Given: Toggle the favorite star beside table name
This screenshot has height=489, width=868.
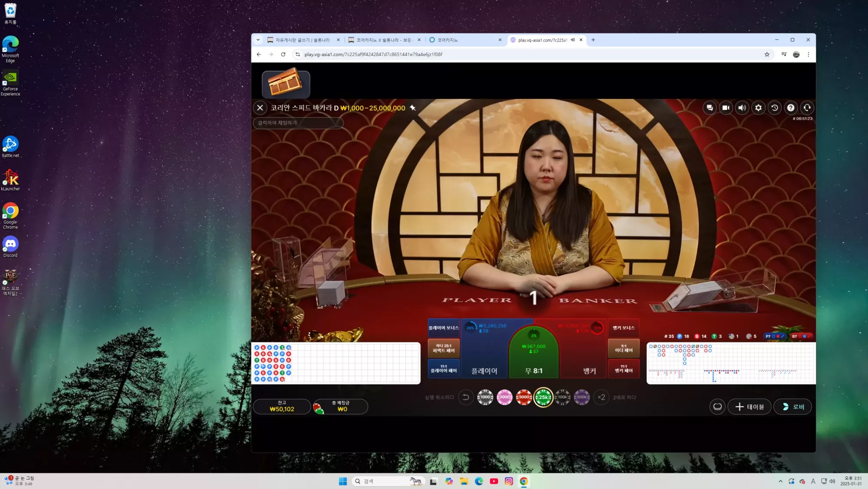Looking at the screenshot, I should click(x=413, y=108).
